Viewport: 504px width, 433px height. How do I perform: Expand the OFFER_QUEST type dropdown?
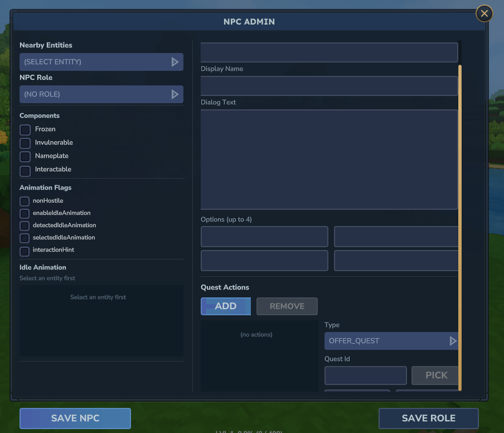(x=391, y=341)
